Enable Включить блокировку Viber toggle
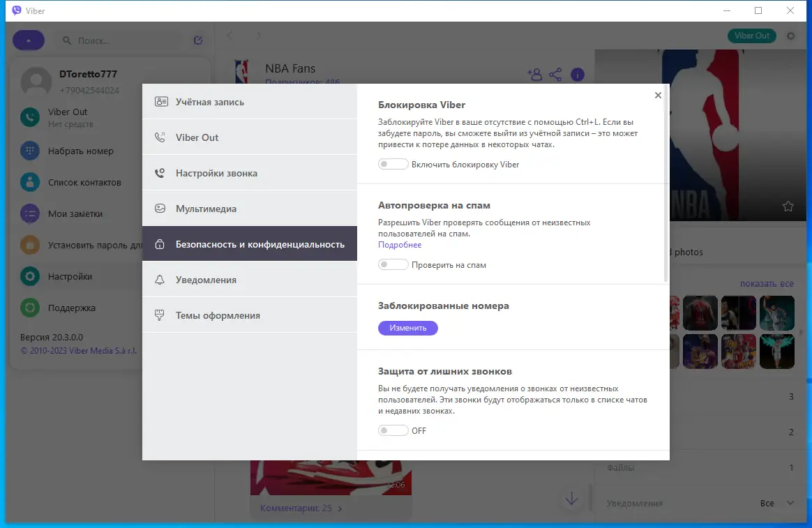The image size is (812, 528). 393,163
